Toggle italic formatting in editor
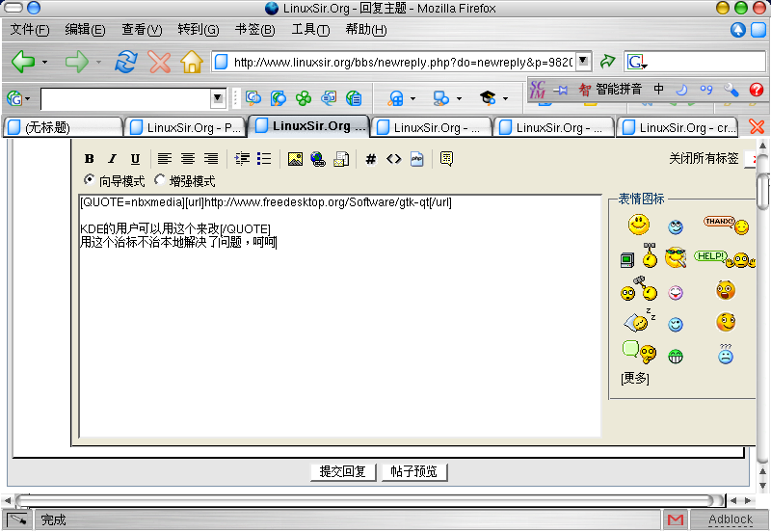771x532 pixels. [112, 159]
